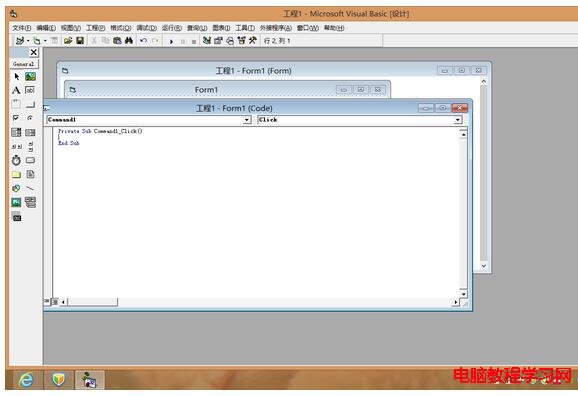Click the 'End Sub' code line
578x396 pixels.
point(69,143)
